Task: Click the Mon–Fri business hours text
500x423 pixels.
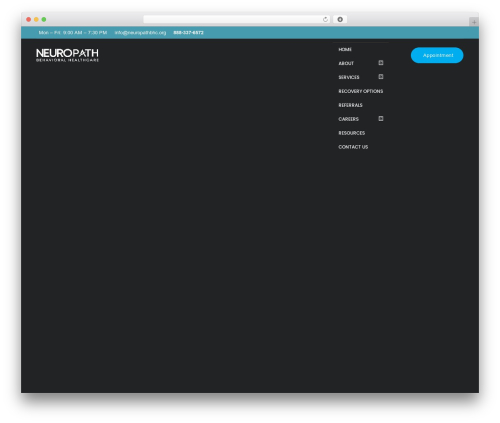Action: (x=73, y=33)
